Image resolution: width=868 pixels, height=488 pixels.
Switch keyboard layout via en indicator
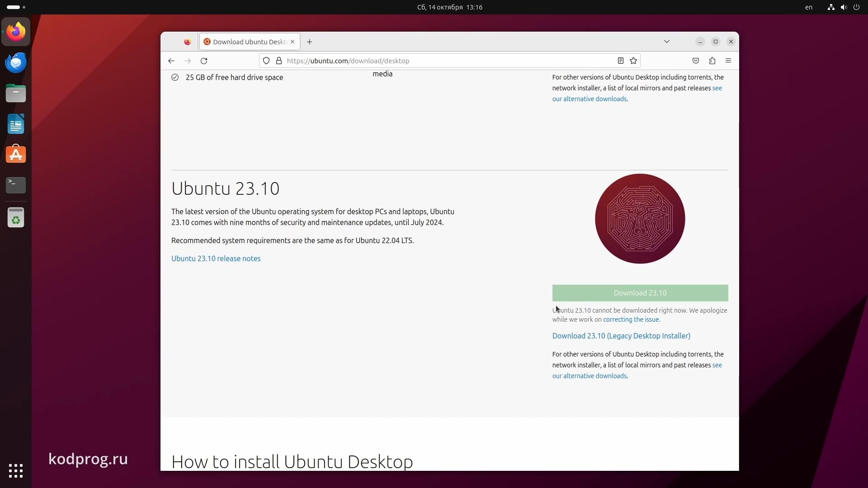(809, 7)
